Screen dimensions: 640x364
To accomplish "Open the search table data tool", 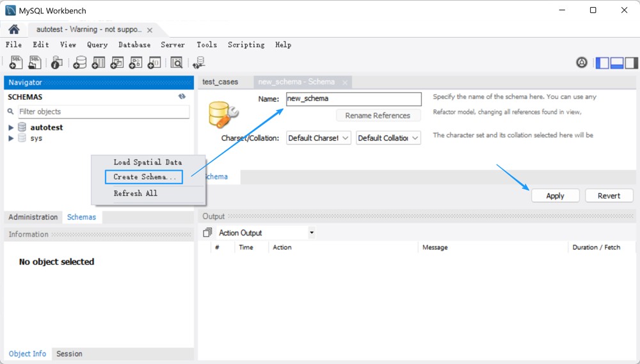I will point(177,63).
